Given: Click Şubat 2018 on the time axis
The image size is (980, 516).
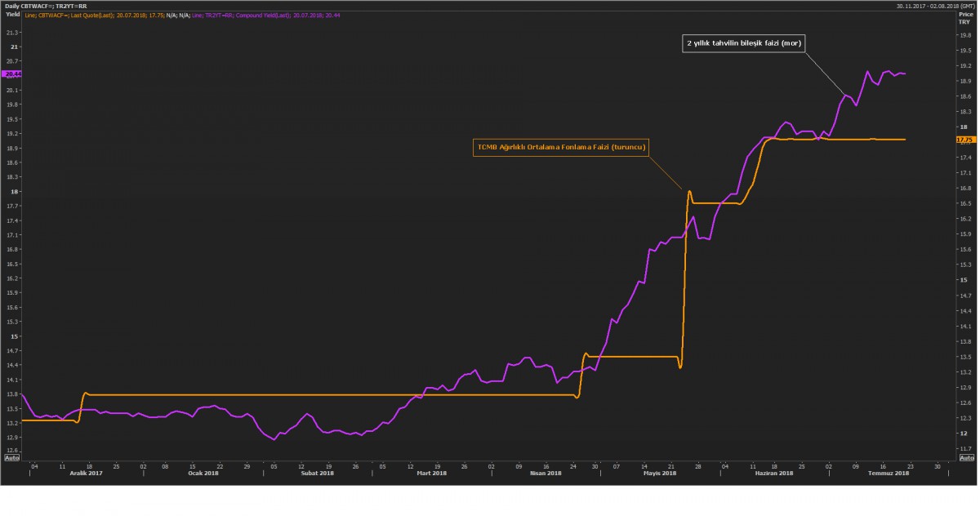Looking at the screenshot, I should point(317,474).
